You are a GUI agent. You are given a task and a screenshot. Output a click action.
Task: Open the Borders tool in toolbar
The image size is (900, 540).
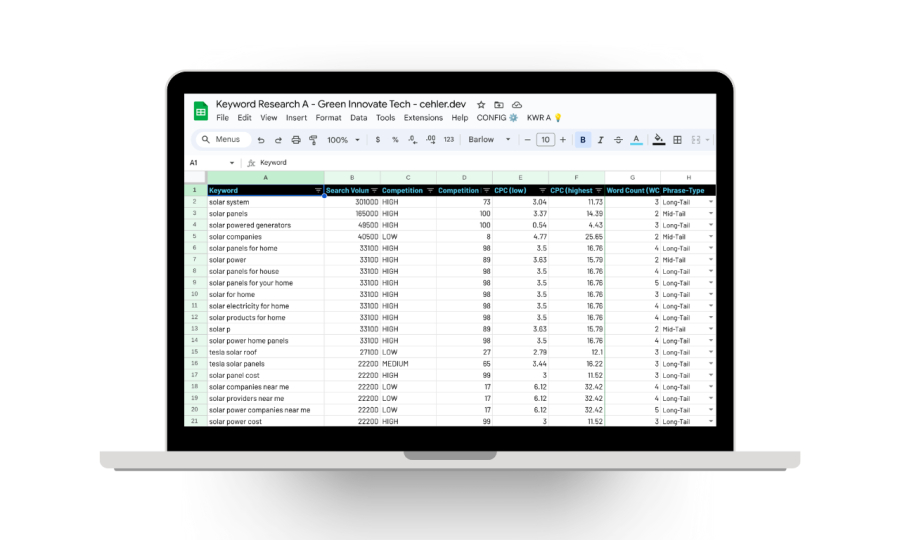677,140
